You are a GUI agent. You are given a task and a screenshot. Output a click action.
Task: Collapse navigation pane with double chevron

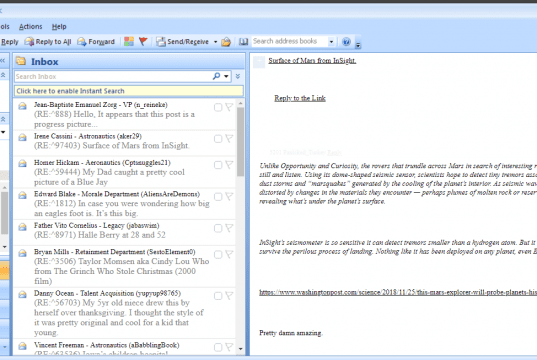pos(2,61)
